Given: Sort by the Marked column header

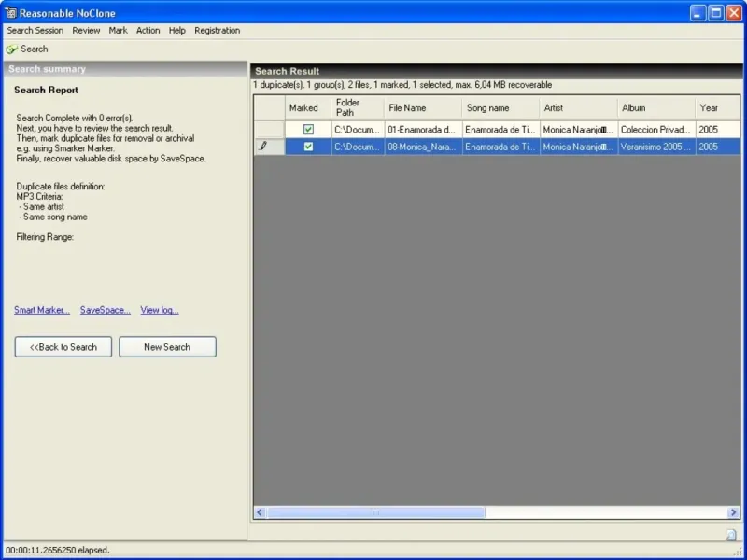Looking at the screenshot, I should point(308,107).
